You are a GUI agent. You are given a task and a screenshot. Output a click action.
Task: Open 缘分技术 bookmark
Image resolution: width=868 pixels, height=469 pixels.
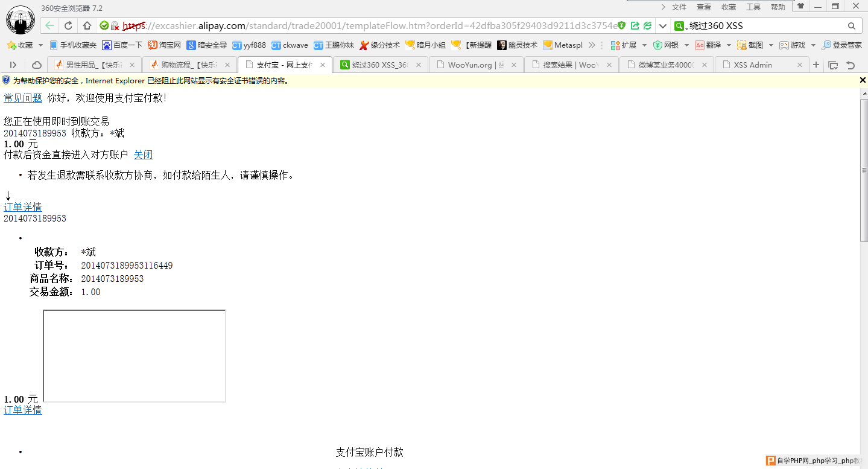tap(379, 45)
